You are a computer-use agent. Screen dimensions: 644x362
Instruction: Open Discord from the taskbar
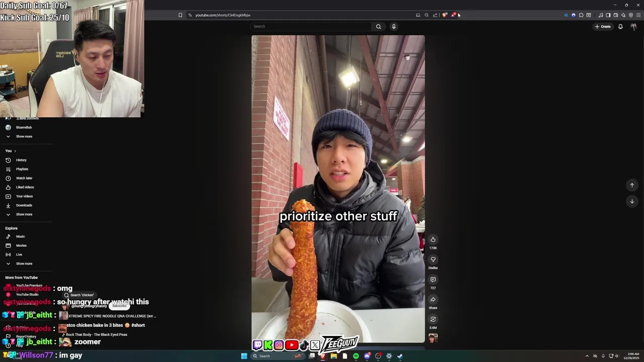(367, 356)
